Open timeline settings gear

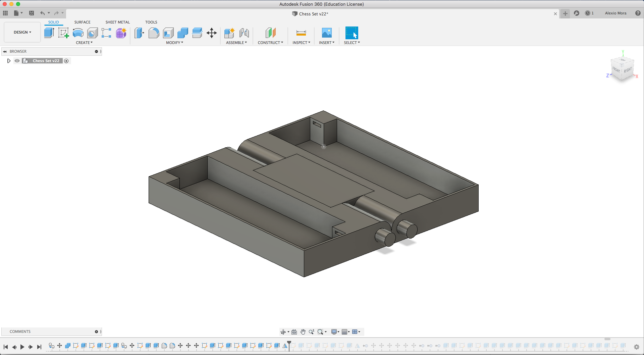(x=637, y=347)
